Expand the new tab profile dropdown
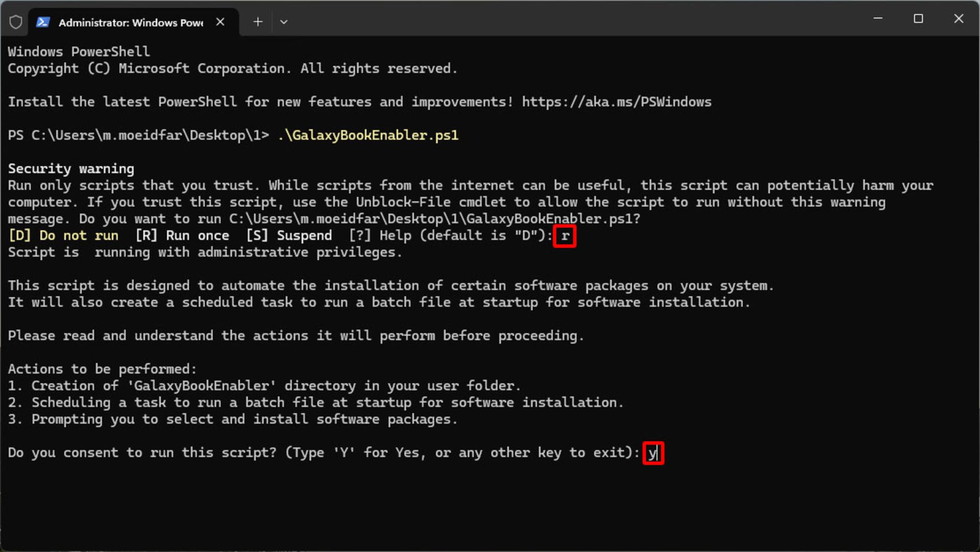Viewport: 980px width, 552px height. pos(284,22)
